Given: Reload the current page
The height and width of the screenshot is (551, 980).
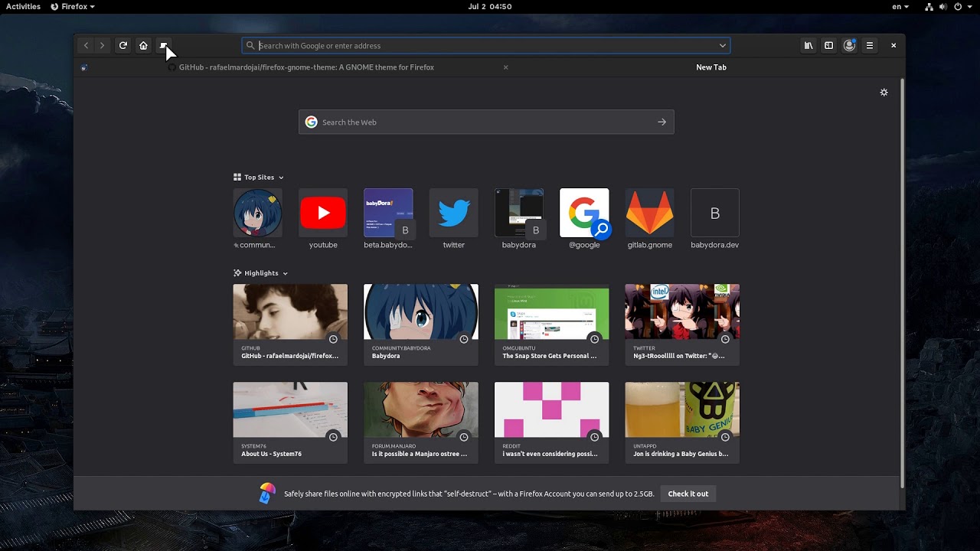Looking at the screenshot, I should click(122, 46).
